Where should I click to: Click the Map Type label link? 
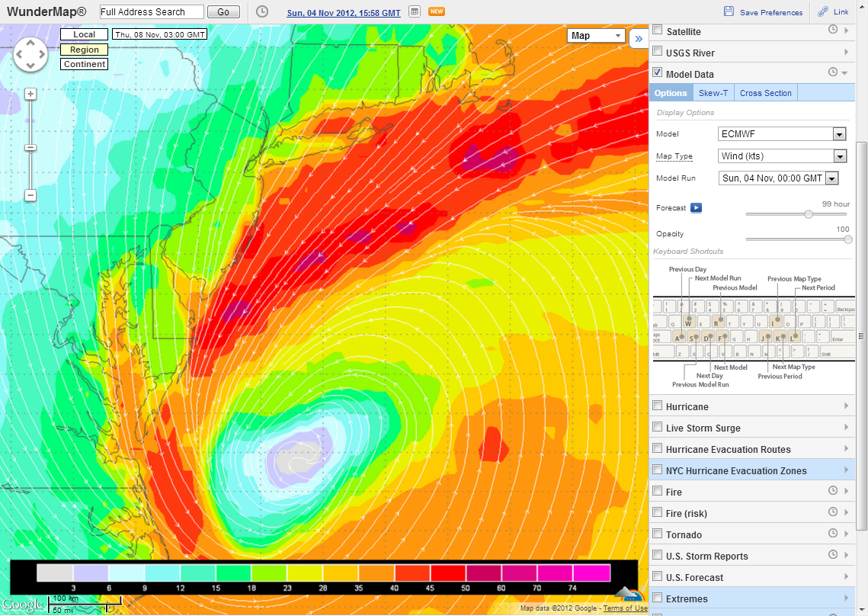(674, 156)
